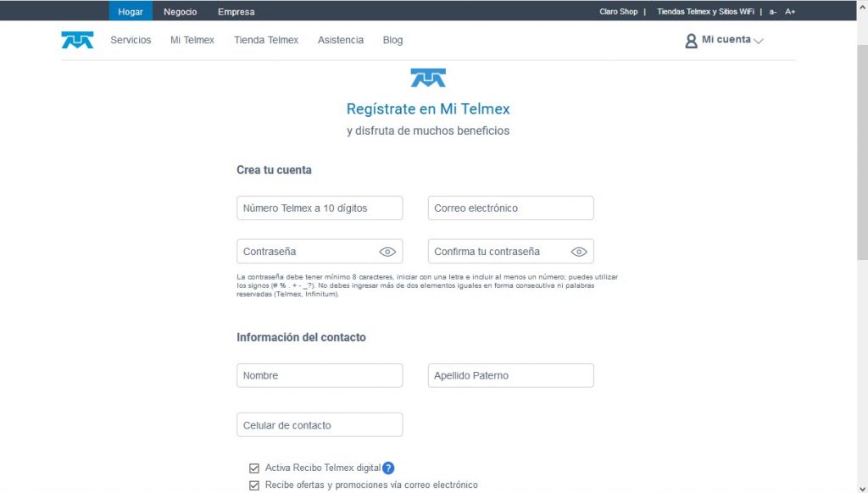Click the centered Telmex logo above the heading
The width and height of the screenshot is (868, 493).
(x=428, y=78)
